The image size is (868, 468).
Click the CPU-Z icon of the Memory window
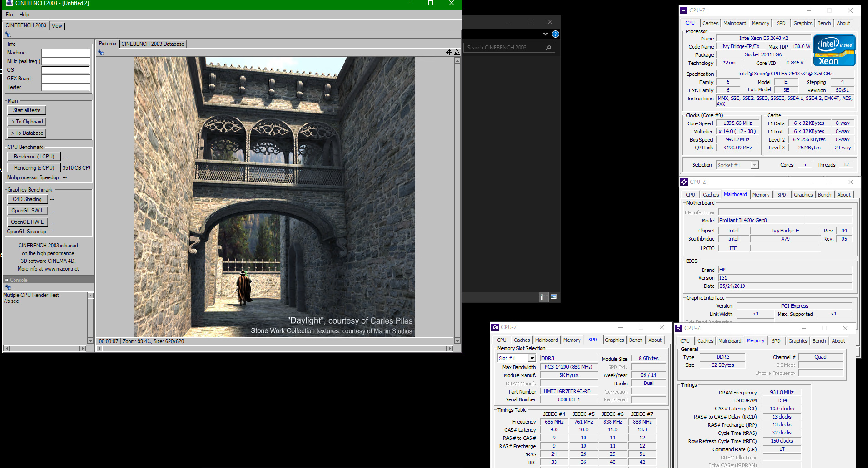(x=679, y=328)
